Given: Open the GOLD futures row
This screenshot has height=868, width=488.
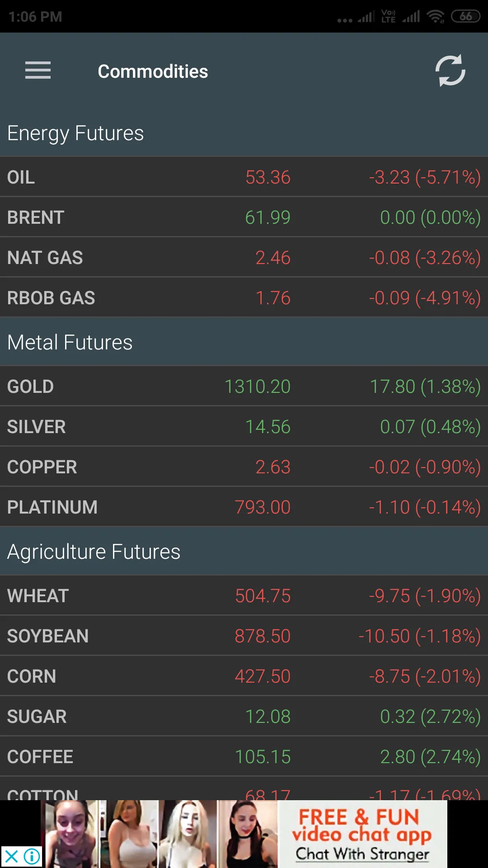Looking at the screenshot, I should point(244,386).
